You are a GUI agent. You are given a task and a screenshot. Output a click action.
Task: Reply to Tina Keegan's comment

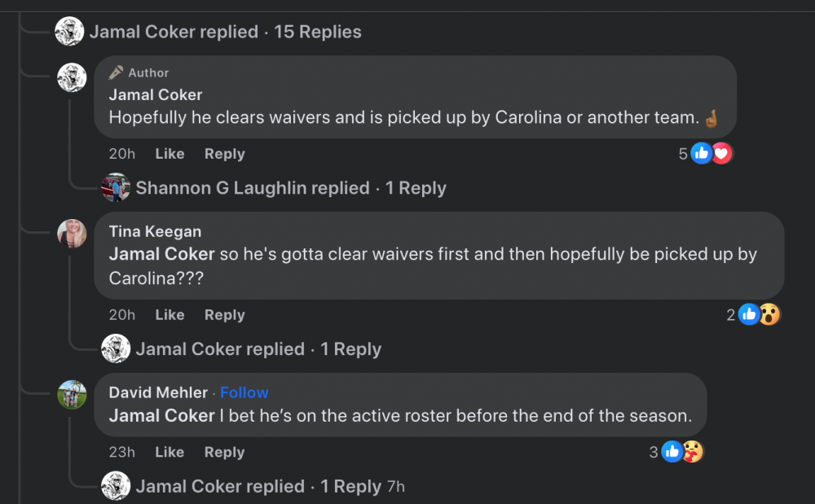pos(224,315)
